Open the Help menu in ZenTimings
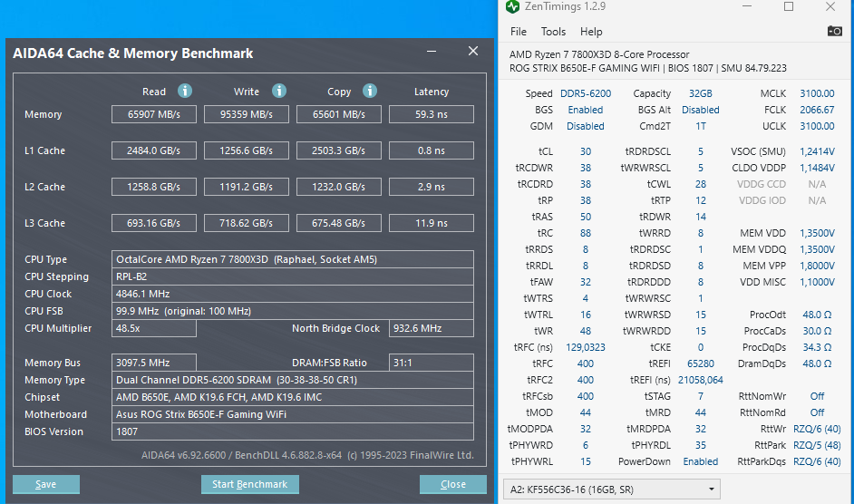 [x=591, y=32]
